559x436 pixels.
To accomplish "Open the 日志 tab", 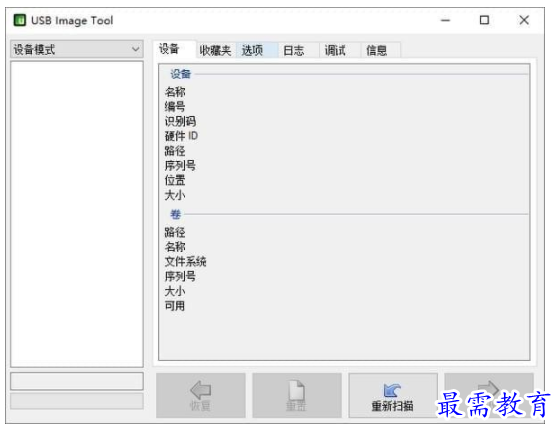I will (298, 50).
